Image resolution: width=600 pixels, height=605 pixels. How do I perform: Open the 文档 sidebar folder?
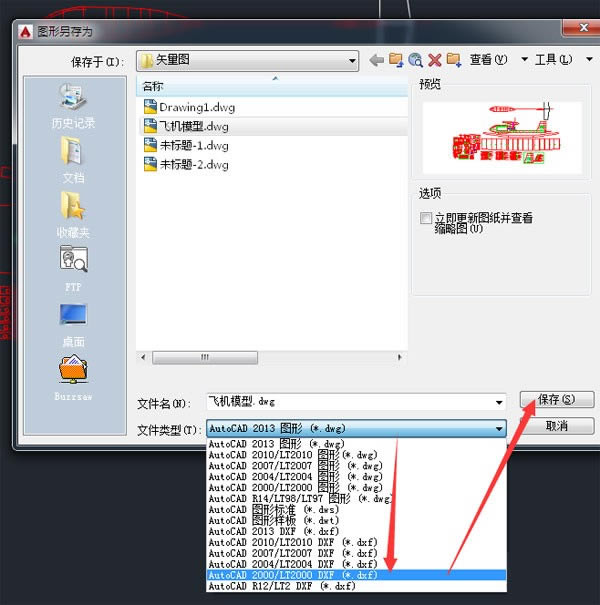73,161
